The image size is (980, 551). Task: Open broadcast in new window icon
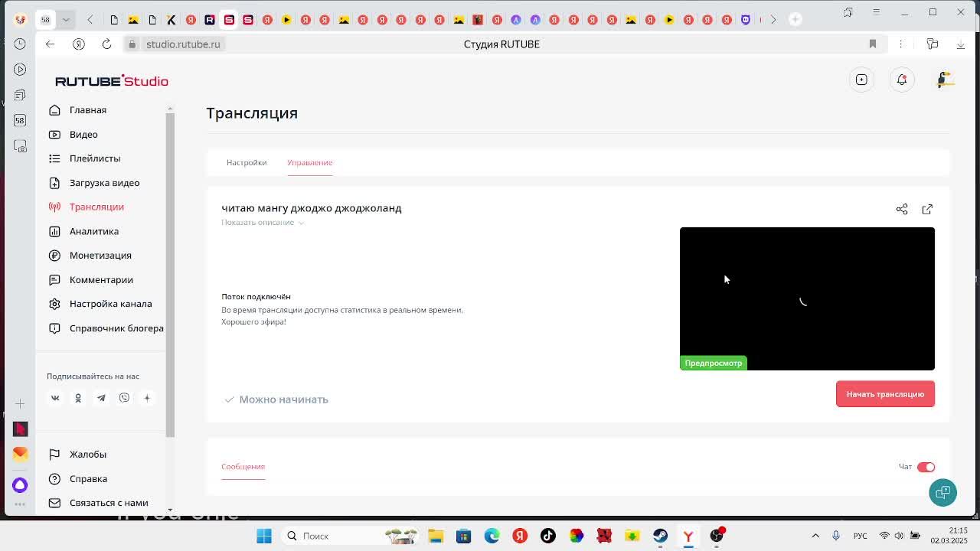(927, 209)
